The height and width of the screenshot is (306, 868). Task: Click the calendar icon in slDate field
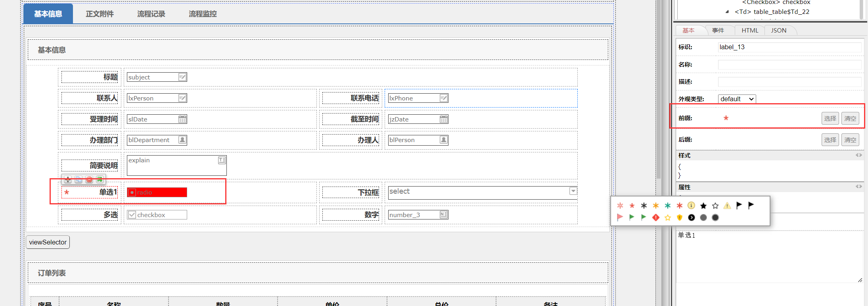(x=182, y=119)
